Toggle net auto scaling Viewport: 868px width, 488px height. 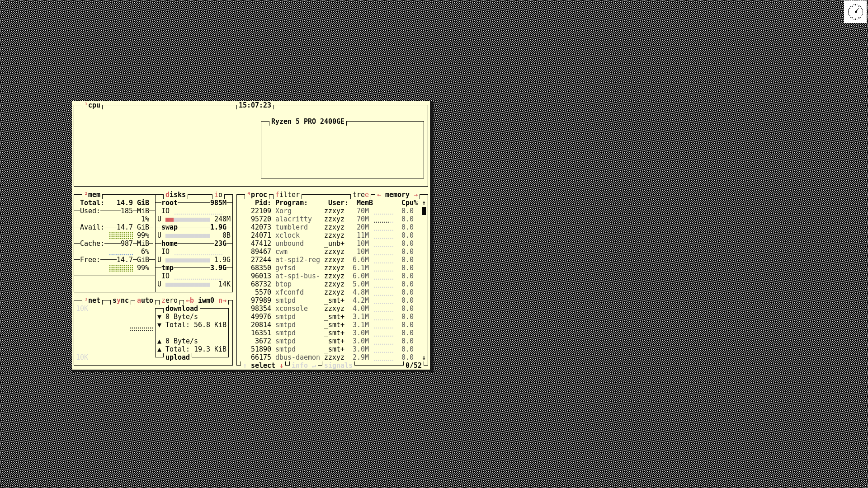click(x=145, y=300)
